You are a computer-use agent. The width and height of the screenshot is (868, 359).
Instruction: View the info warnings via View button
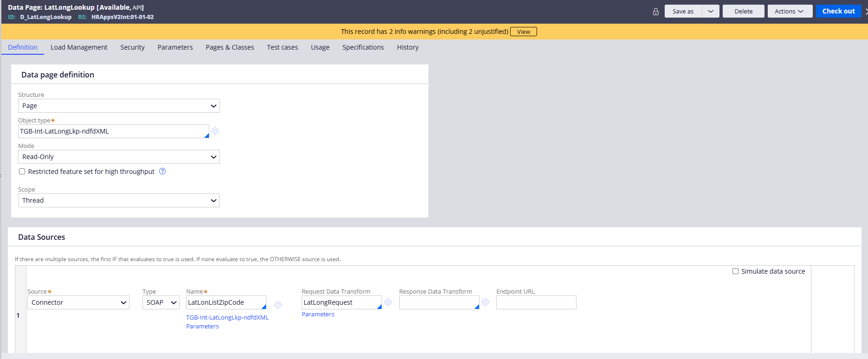pyautogui.click(x=523, y=32)
